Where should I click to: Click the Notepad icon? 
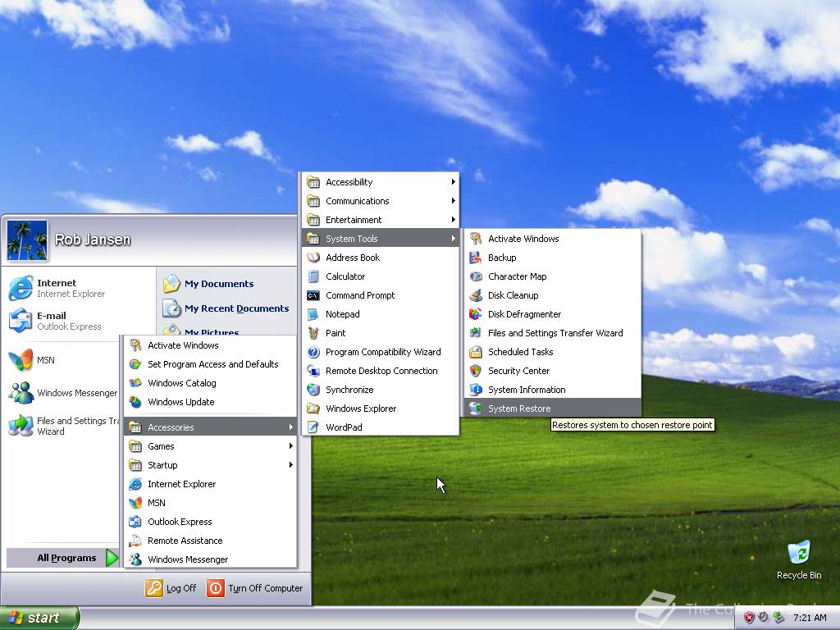313,314
